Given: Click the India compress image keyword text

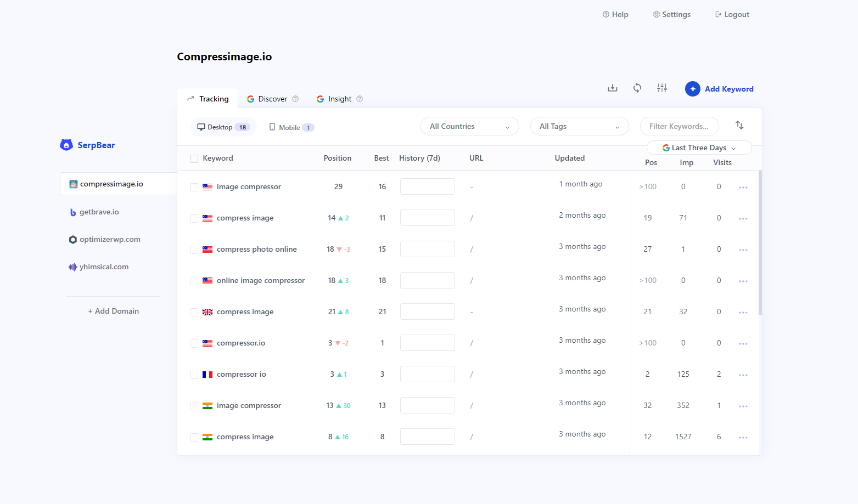Looking at the screenshot, I should tap(245, 437).
